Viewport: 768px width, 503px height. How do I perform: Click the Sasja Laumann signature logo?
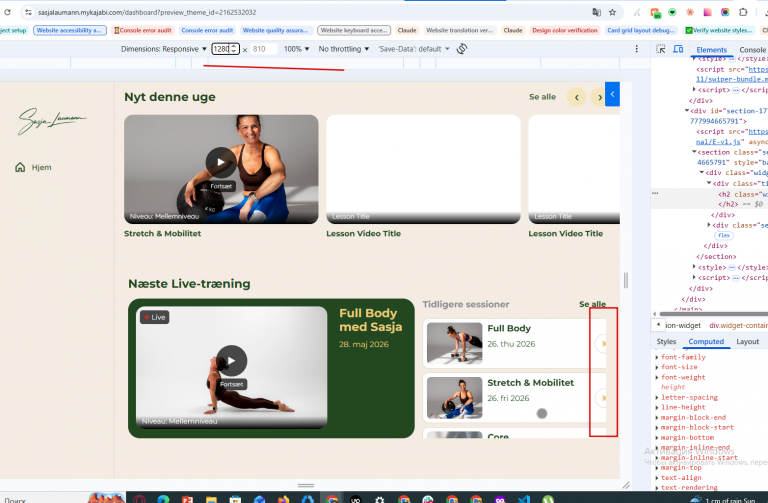pyautogui.click(x=52, y=120)
